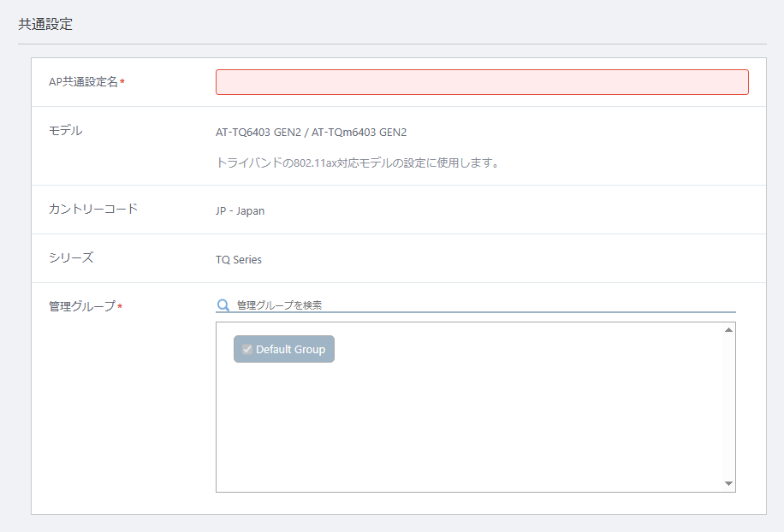Click the モデル label
This screenshot has height=532, width=784.
(x=66, y=130)
